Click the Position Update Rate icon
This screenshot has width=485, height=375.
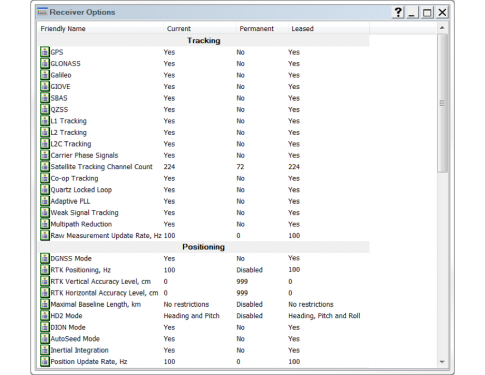(45, 361)
